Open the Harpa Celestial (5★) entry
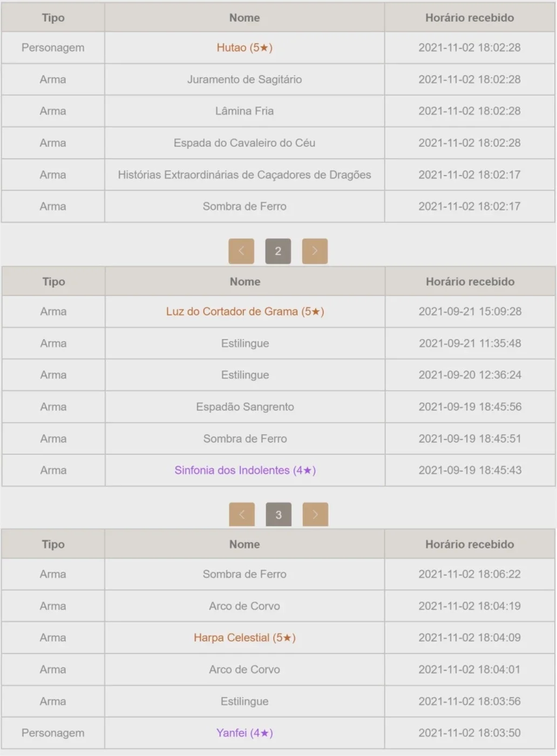The height and width of the screenshot is (756, 557). (x=244, y=638)
